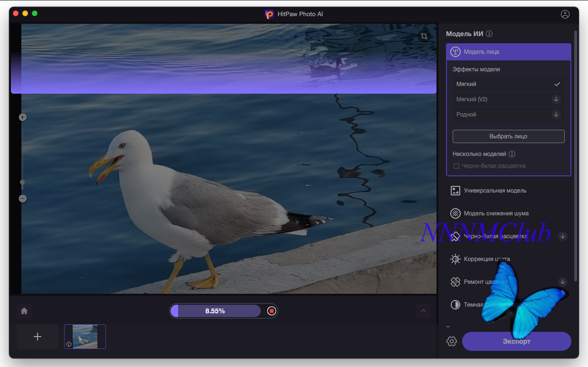The width and height of the screenshot is (588, 367).
Task: Click the zoom out minus button
Action: [x=23, y=199]
